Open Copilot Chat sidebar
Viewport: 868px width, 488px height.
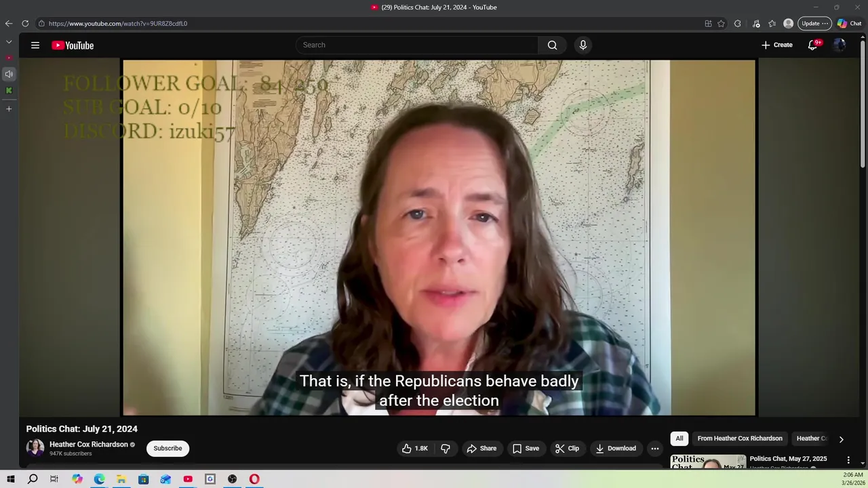click(x=849, y=23)
